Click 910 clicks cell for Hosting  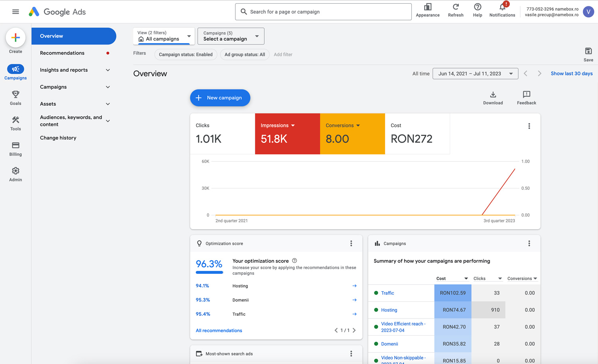[x=488, y=310]
